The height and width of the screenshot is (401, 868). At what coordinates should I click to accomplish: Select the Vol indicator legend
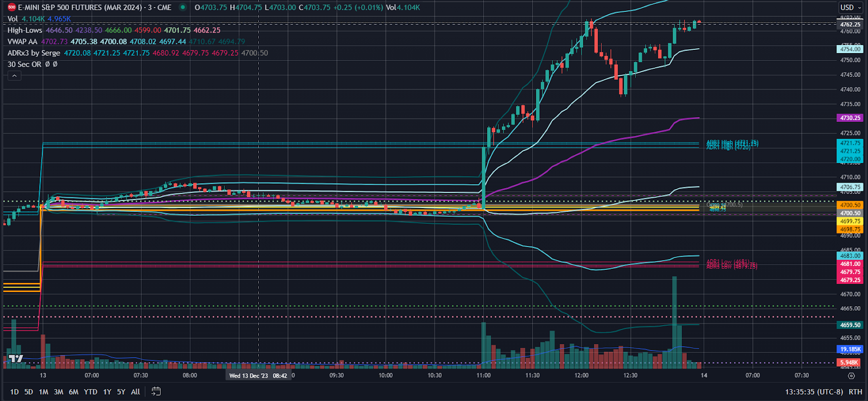(x=12, y=19)
